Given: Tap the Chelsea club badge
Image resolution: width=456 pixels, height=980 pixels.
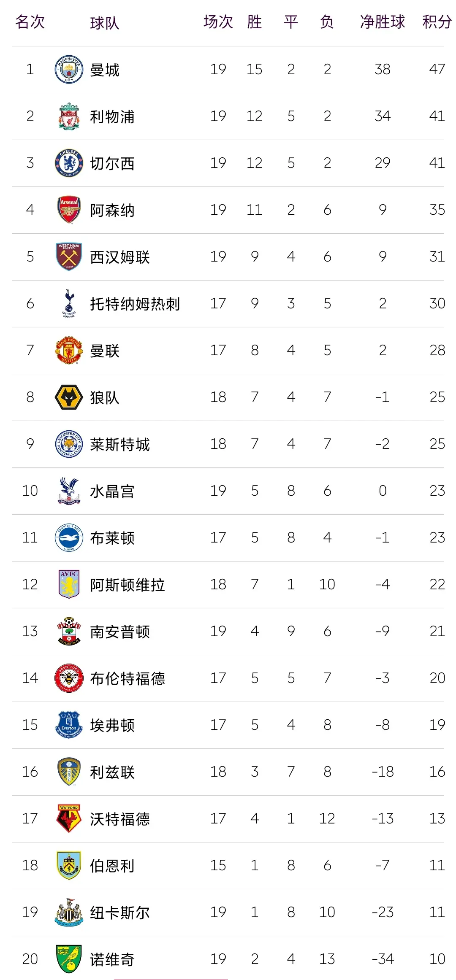Looking at the screenshot, I should tap(69, 163).
